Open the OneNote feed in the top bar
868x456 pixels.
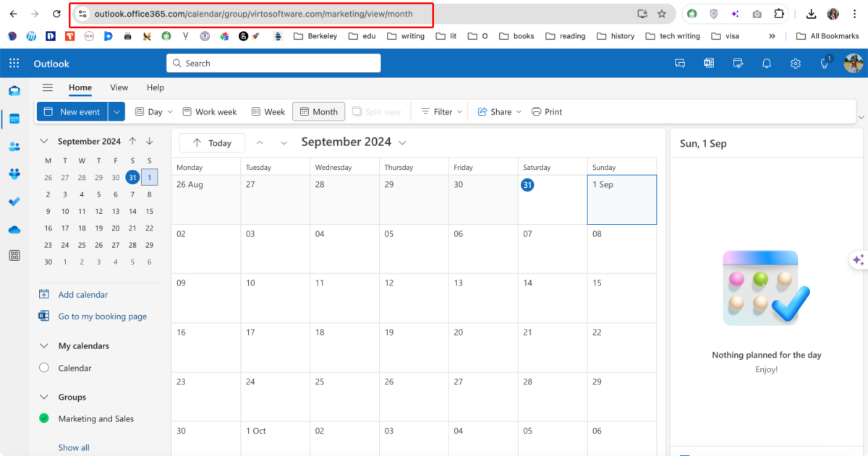coord(708,64)
